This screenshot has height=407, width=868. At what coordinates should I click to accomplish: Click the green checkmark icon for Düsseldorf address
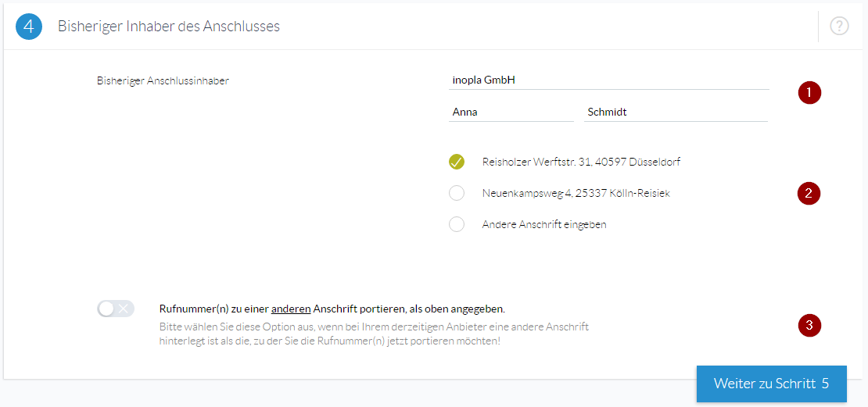(x=457, y=162)
